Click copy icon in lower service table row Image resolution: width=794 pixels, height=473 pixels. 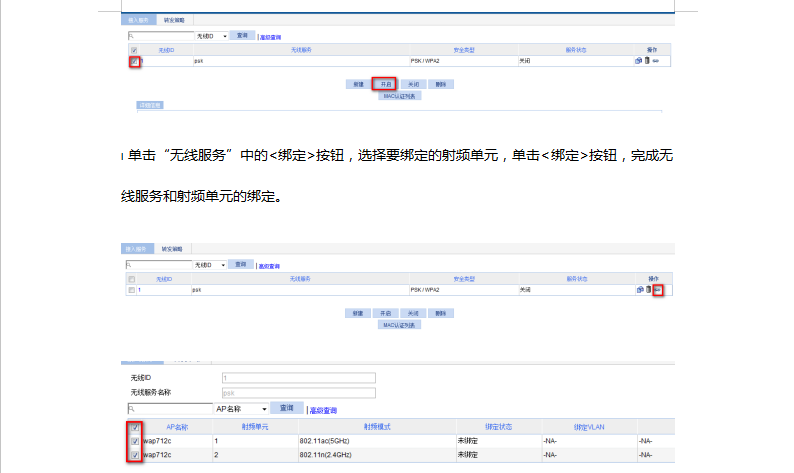point(640,290)
